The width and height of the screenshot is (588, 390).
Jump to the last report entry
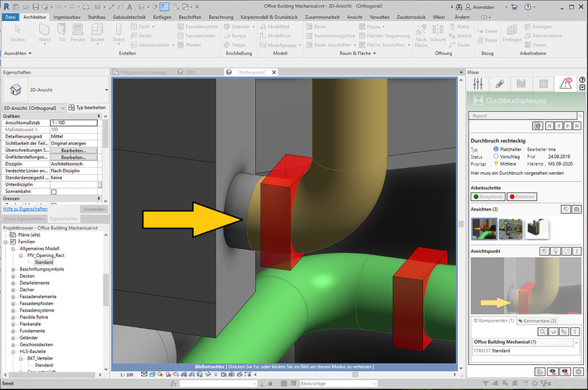pyautogui.click(x=577, y=126)
